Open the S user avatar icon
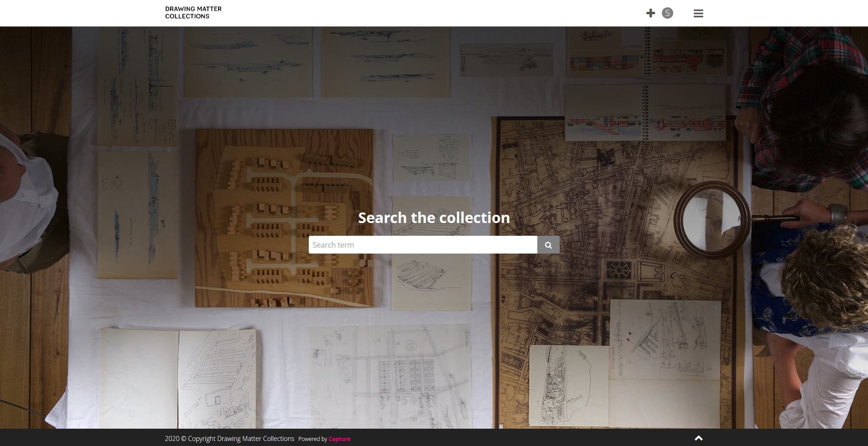The width and height of the screenshot is (868, 446). click(x=667, y=13)
